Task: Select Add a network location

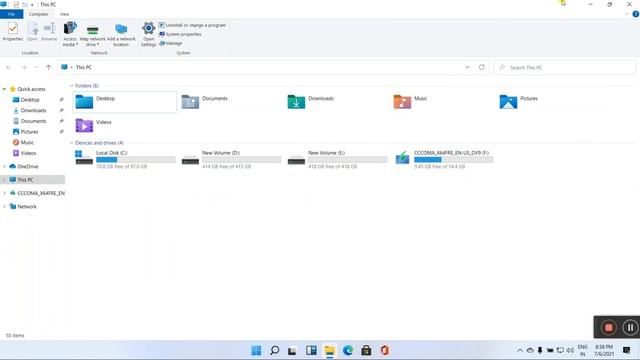Action: pyautogui.click(x=121, y=35)
